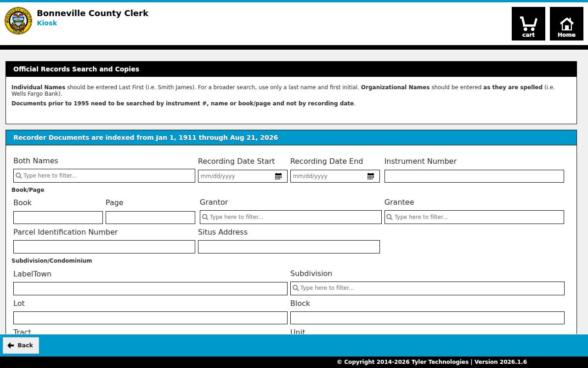Click the Subdivision/Condominium section label
588x368 pixels.
pyautogui.click(x=52, y=261)
